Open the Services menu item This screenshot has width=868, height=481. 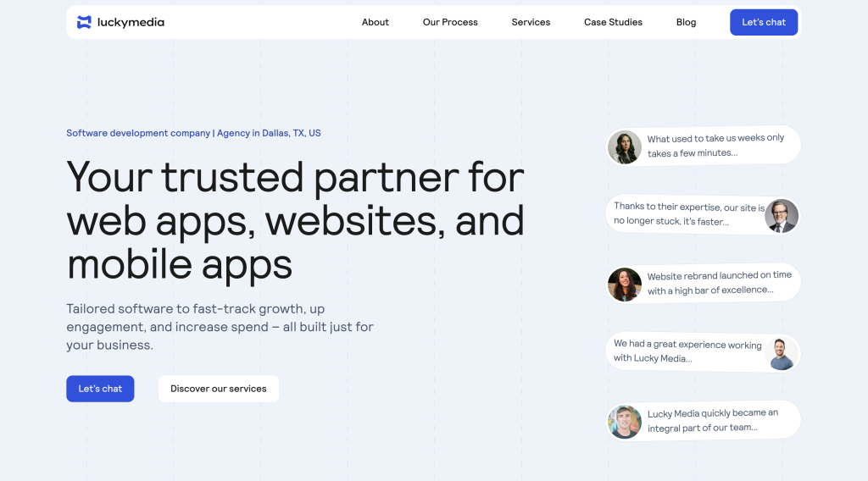[x=531, y=22]
